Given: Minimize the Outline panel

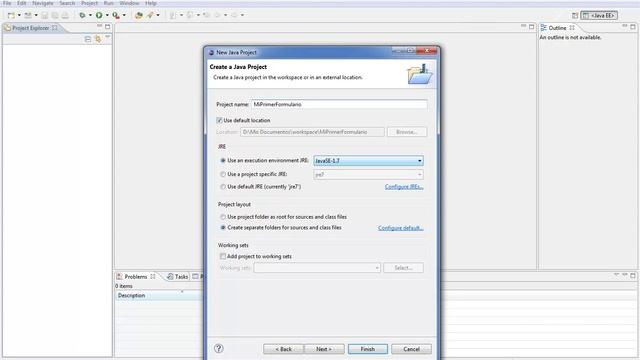Looking at the screenshot, I should click(x=624, y=26).
